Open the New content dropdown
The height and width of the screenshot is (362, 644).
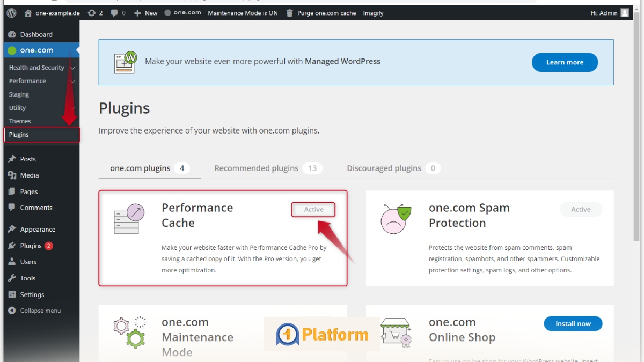(x=146, y=13)
